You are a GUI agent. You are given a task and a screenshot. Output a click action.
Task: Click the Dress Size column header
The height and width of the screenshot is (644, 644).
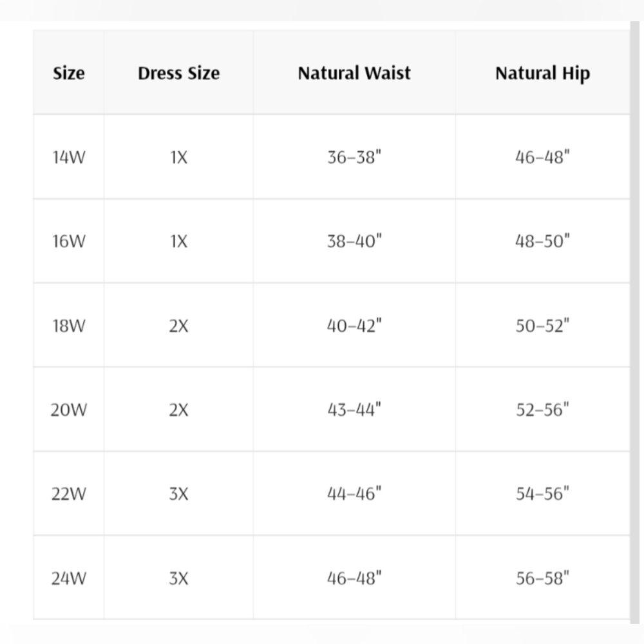[x=178, y=73]
